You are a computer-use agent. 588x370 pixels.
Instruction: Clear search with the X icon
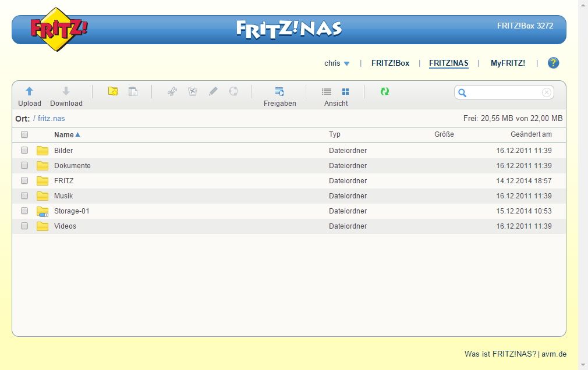point(547,92)
